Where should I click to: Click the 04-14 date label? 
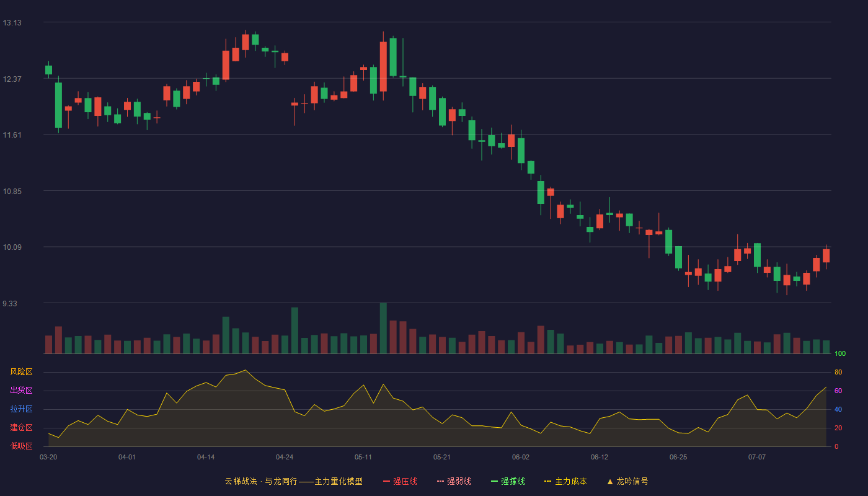coord(206,457)
